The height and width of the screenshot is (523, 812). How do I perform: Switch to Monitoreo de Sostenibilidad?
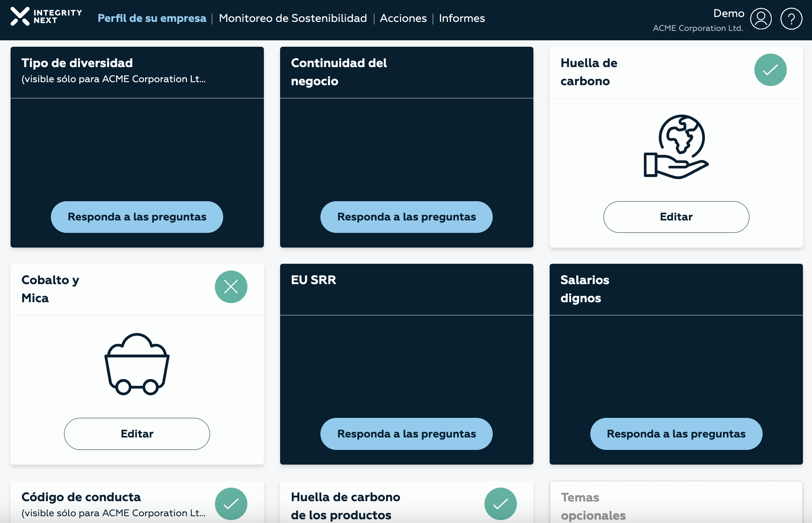tap(293, 18)
